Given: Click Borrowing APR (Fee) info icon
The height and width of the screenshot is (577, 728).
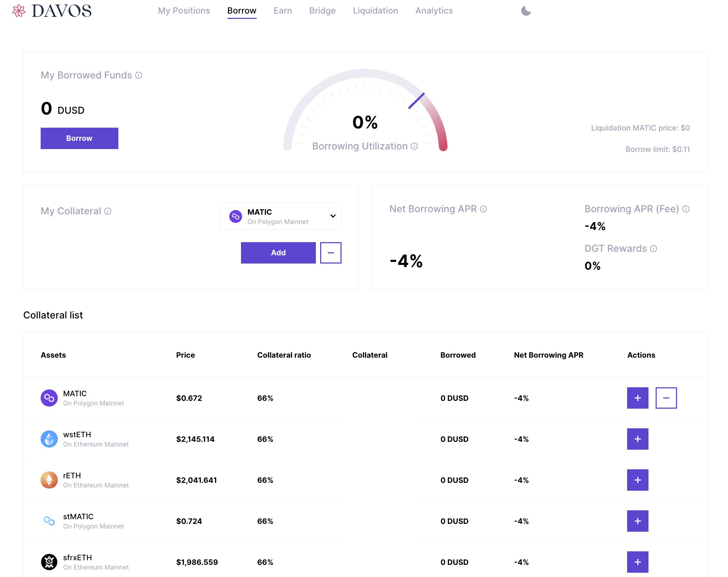Looking at the screenshot, I should click(x=686, y=209).
